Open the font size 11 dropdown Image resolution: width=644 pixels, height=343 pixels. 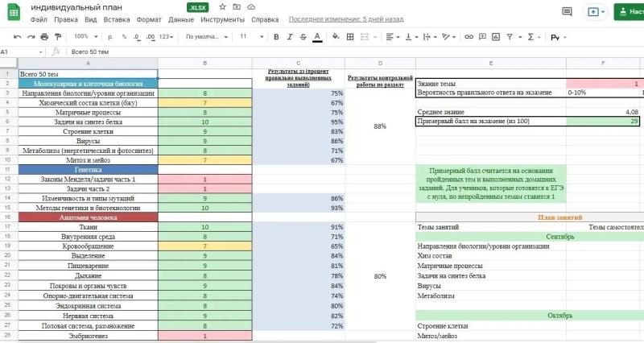pyautogui.click(x=251, y=36)
